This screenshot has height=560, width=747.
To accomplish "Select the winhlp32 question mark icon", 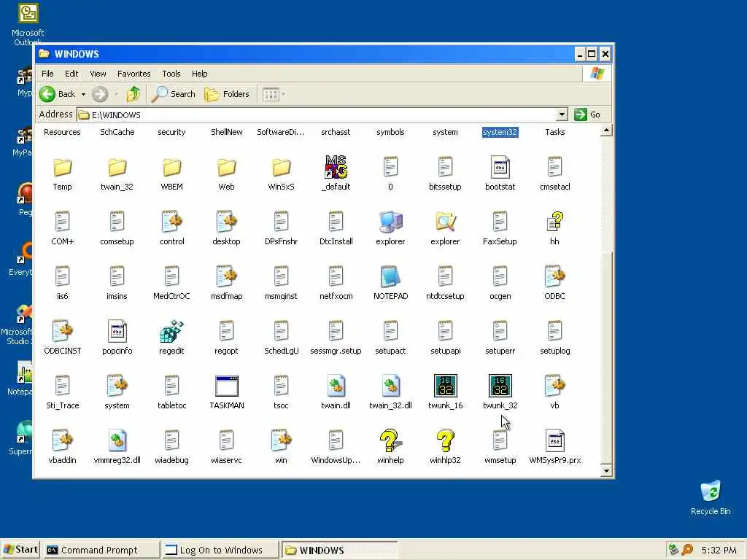I will pyautogui.click(x=445, y=441).
